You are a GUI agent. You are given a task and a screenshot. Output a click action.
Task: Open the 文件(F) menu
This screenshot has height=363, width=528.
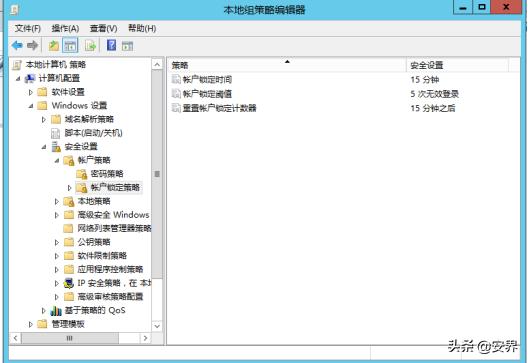(28, 29)
